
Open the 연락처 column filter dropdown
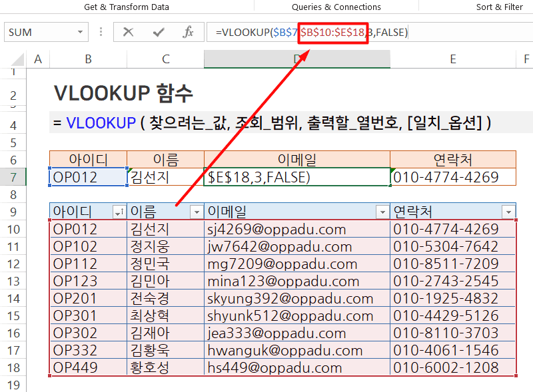[508, 212]
